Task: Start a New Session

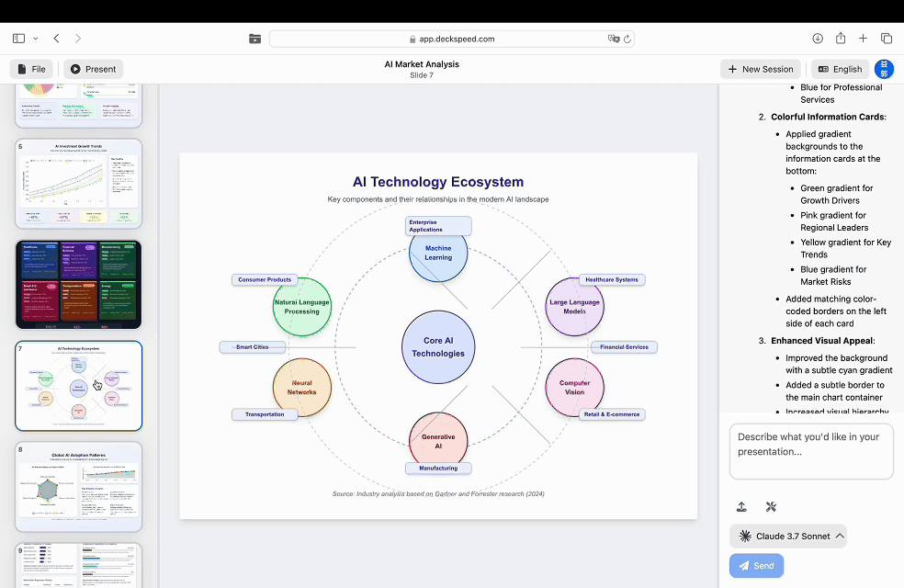Action: pyautogui.click(x=760, y=69)
